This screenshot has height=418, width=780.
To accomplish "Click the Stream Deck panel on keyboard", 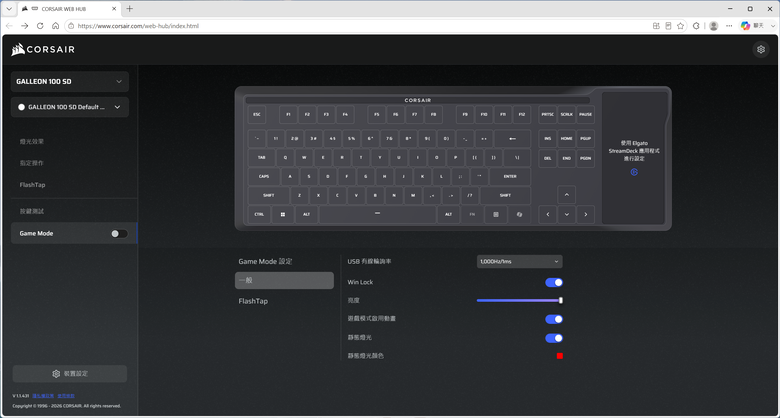I will click(x=634, y=158).
